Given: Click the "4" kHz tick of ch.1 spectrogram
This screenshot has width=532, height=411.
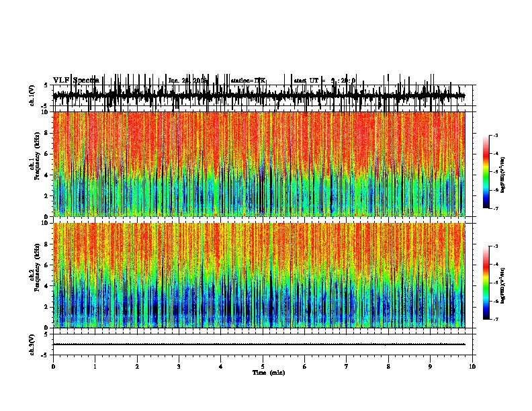Looking at the screenshot, I should (46, 175).
